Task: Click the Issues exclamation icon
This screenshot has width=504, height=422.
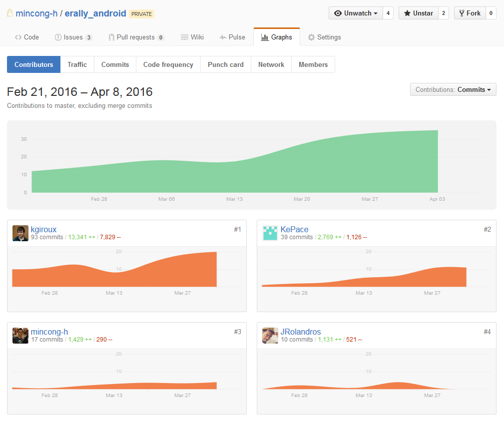Action: pyautogui.click(x=58, y=37)
